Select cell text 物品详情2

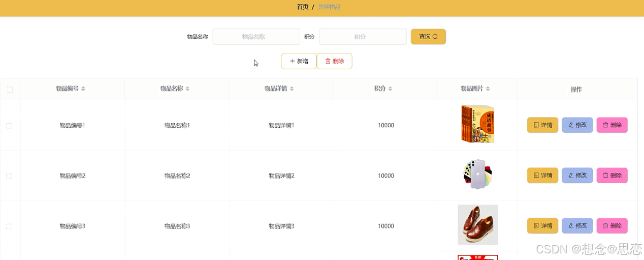pos(282,176)
